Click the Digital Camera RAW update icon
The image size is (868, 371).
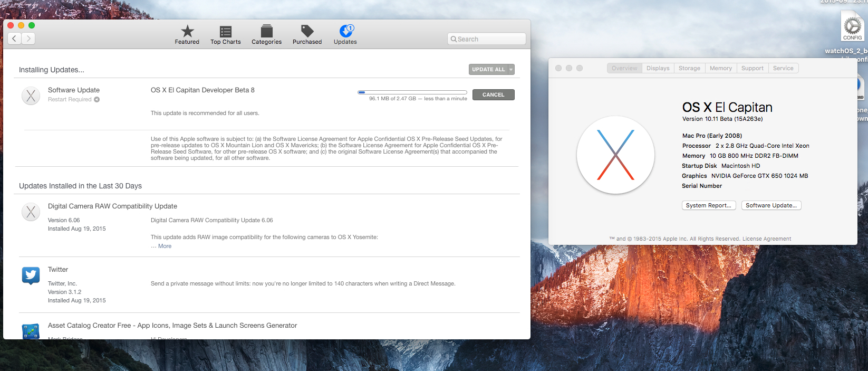[x=31, y=212]
